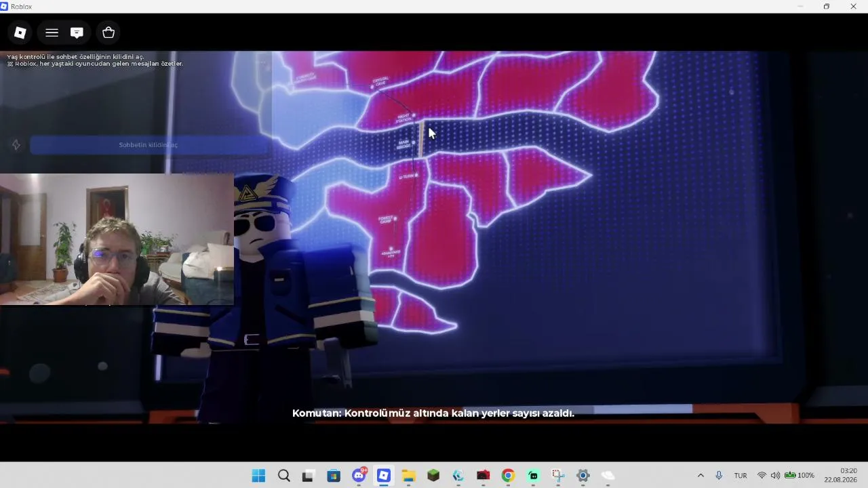Click the webcam overlay feed
Image resolution: width=868 pixels, height=488 pixels.
[117, 239]
